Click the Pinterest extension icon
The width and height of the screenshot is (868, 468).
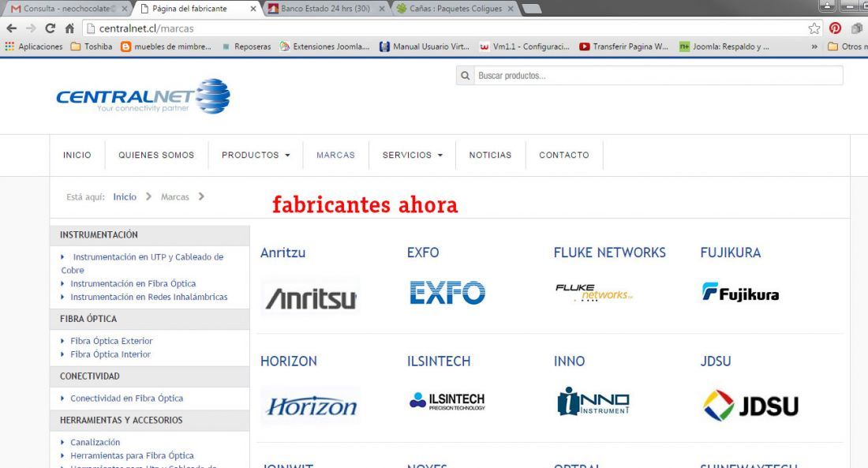836,28
